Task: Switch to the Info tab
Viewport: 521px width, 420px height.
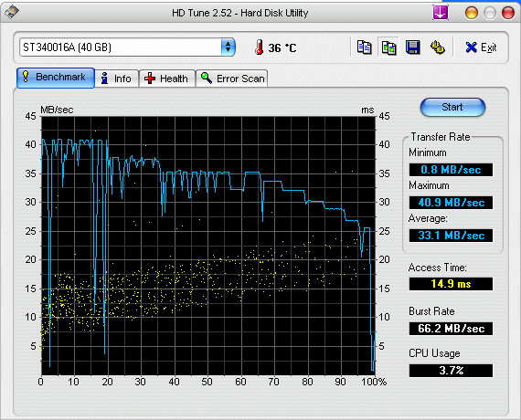Action: click(x=117, y=79)
